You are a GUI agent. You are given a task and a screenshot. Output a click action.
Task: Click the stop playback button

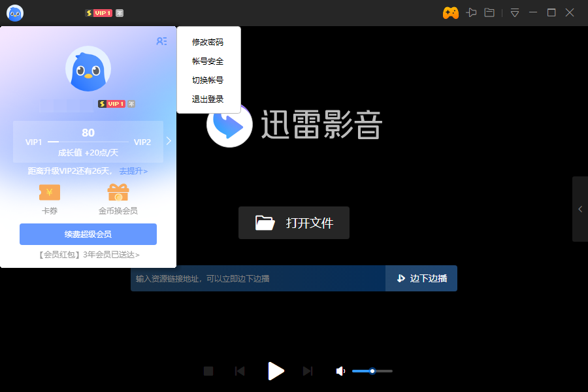tap(208, 371)
